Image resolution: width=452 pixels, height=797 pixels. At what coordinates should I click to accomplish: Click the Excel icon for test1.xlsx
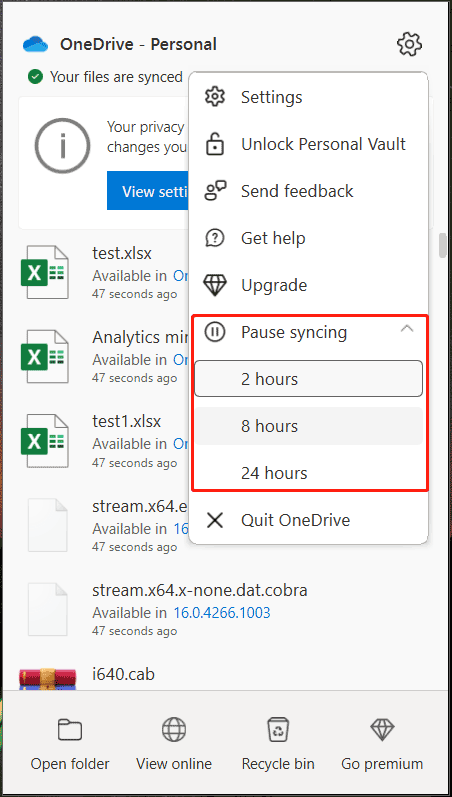click(x=45, y=441)
